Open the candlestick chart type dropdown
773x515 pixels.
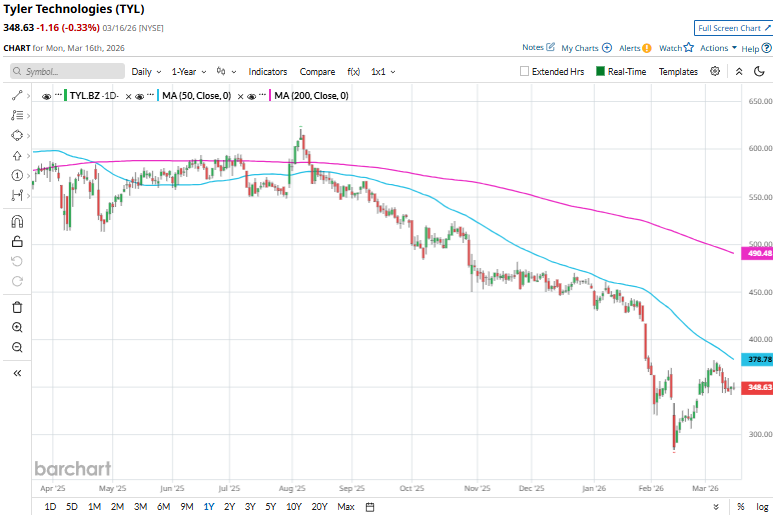point(226,71)
